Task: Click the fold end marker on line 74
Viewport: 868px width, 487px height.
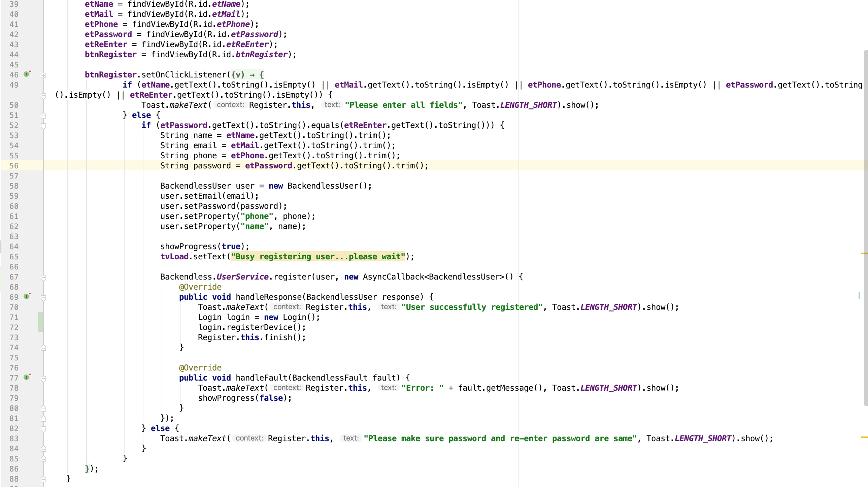Action: tap(43, 348)
